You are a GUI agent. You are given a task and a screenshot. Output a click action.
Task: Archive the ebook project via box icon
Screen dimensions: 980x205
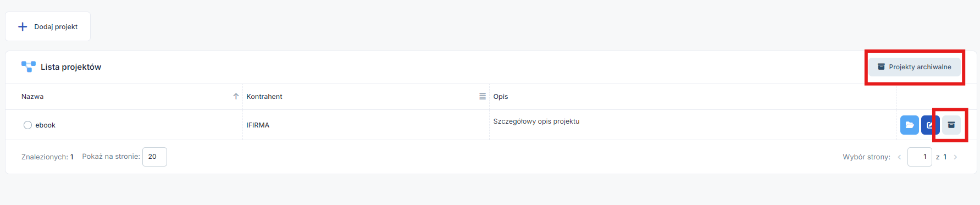coord(951,125)
